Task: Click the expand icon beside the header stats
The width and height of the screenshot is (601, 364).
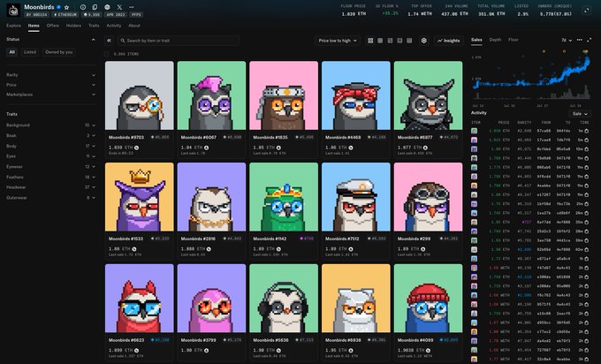Action: pyautogui.click(x=587, y=11)
